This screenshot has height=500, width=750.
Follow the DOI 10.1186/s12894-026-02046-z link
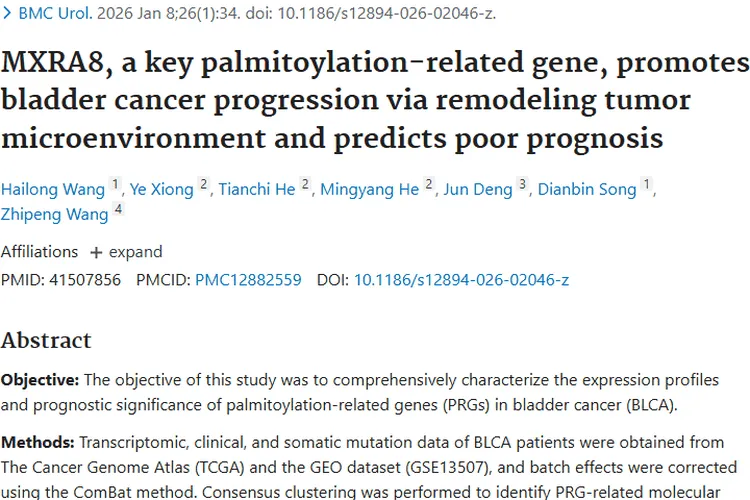[x=462, y=280]
